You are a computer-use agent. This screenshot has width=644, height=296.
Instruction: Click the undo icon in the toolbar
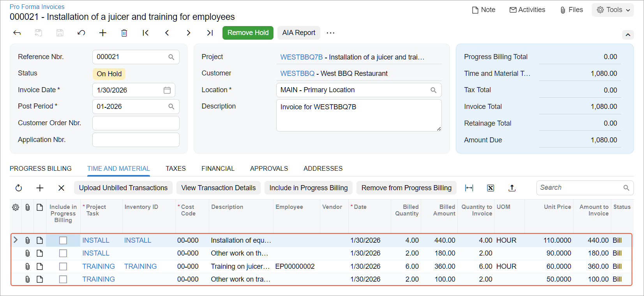pos(81,33)
